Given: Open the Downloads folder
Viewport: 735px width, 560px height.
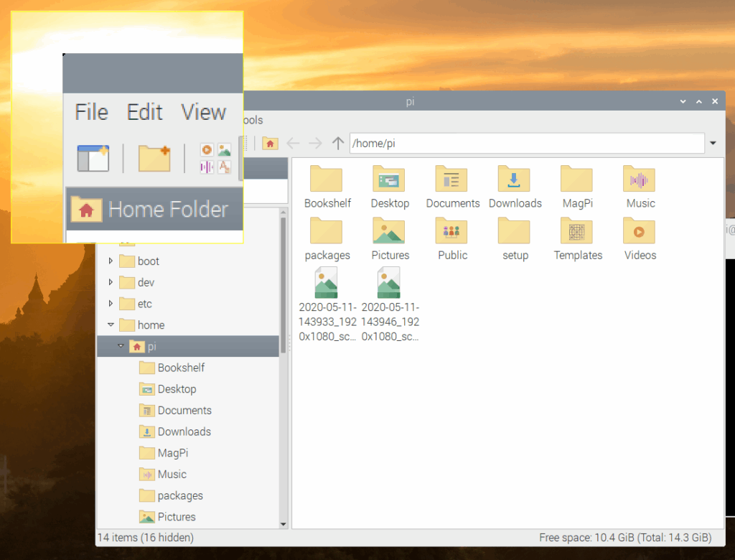Looking at the screenshot, I should 515,179.
